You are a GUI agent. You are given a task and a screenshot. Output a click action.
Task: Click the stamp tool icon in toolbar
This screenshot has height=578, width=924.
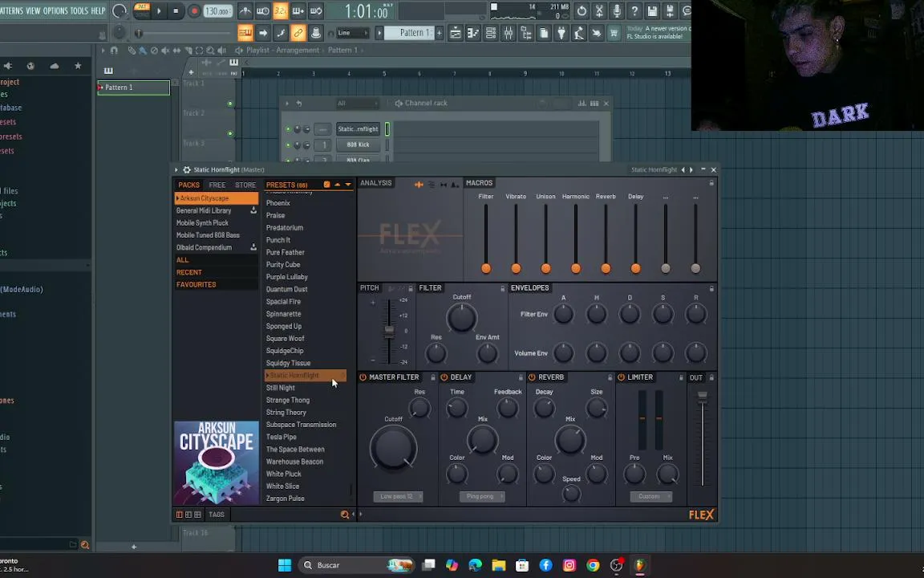pyautogui.click(x=316, y=33)
